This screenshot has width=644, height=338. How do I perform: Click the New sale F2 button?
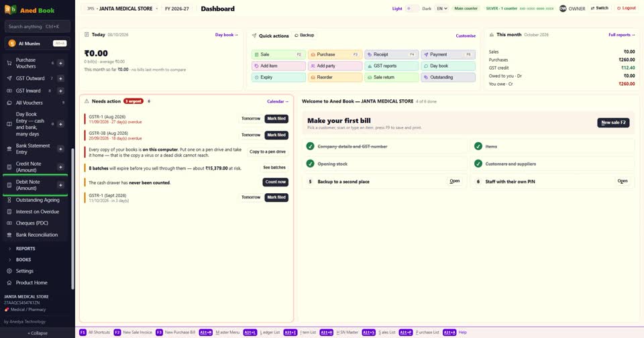[613, 122]
